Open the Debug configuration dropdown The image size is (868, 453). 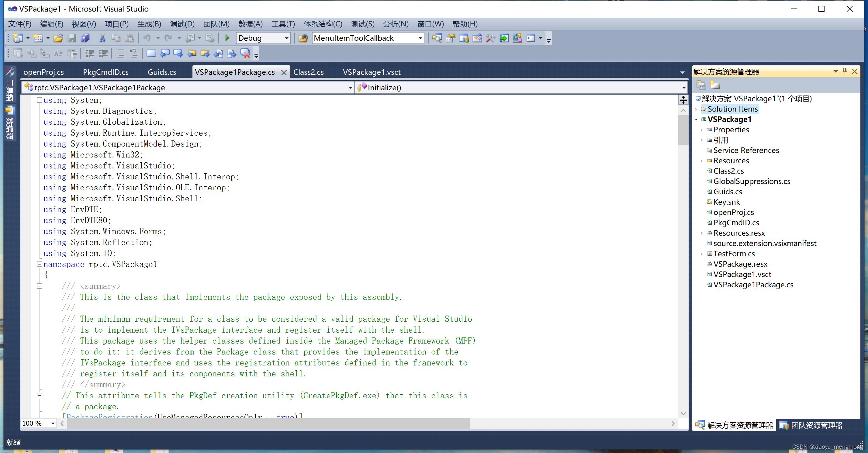tap(286, 38)
